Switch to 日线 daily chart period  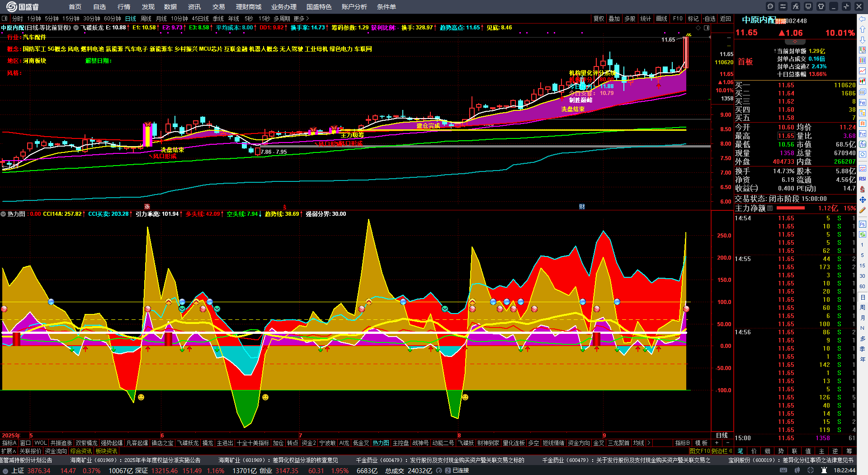coord(131,19)
